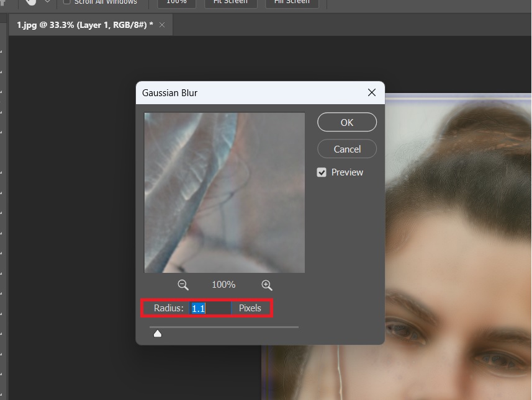Zoom in the blur preview
This screenshot has height=400, width=532.
(x=267, y=285)
